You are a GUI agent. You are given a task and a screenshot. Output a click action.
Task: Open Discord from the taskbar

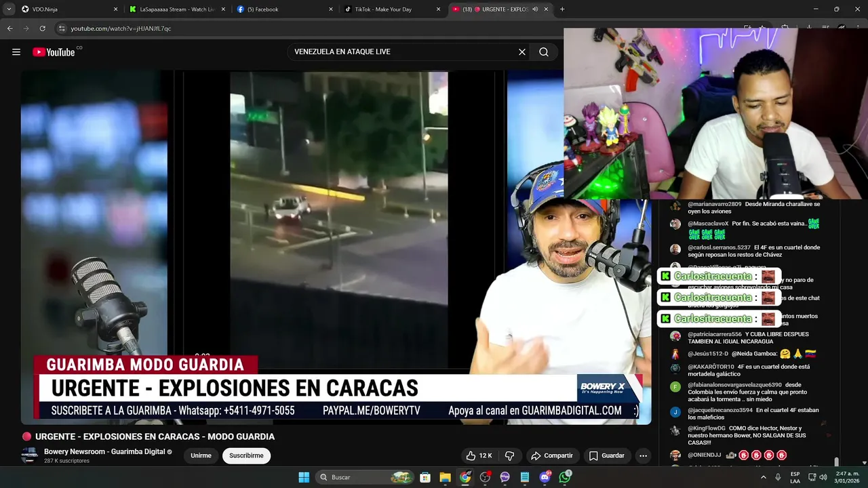tap(545, 477)
